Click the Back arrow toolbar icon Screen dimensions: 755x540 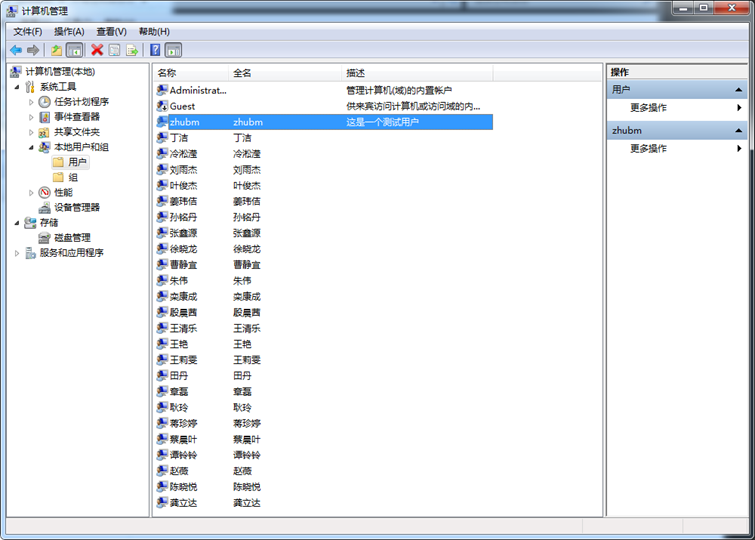16,50
